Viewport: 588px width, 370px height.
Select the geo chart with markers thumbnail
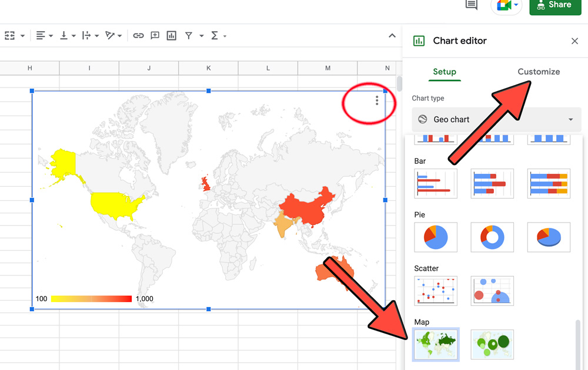(492, 345)
